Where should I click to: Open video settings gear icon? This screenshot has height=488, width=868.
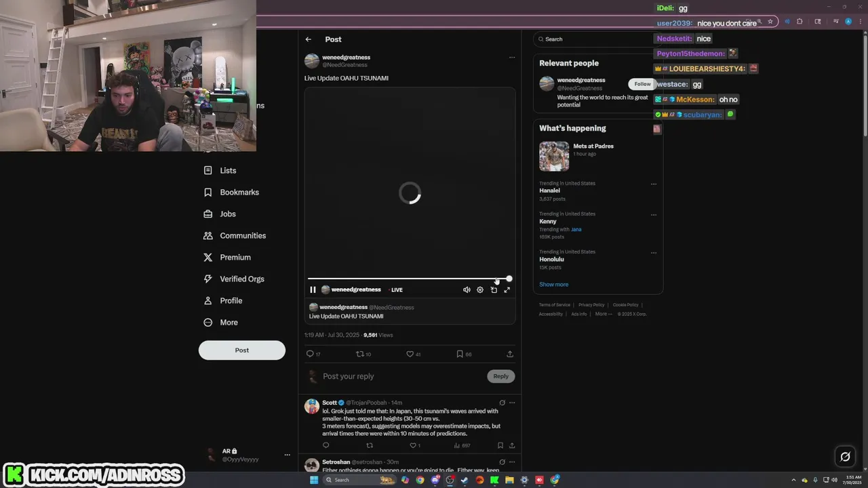point(480,289)
